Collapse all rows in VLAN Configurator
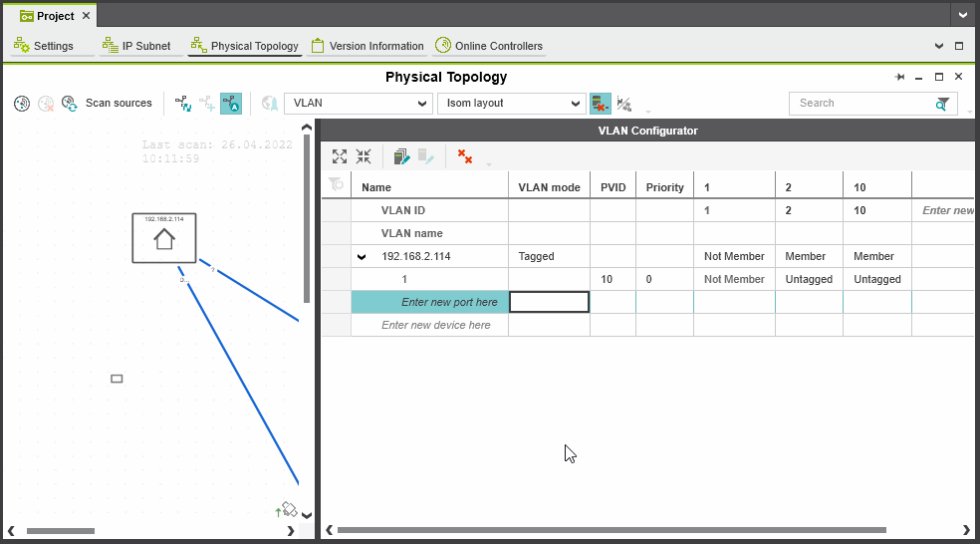This screenshot has width=980, height=544. pyautogui.click(x=364, y=156)
